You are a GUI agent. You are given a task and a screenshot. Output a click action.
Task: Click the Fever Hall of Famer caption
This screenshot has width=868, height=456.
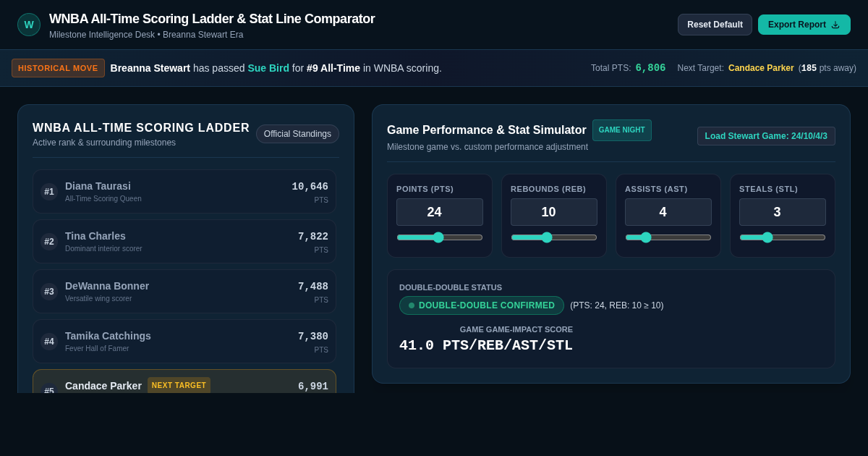click(97, 349)
